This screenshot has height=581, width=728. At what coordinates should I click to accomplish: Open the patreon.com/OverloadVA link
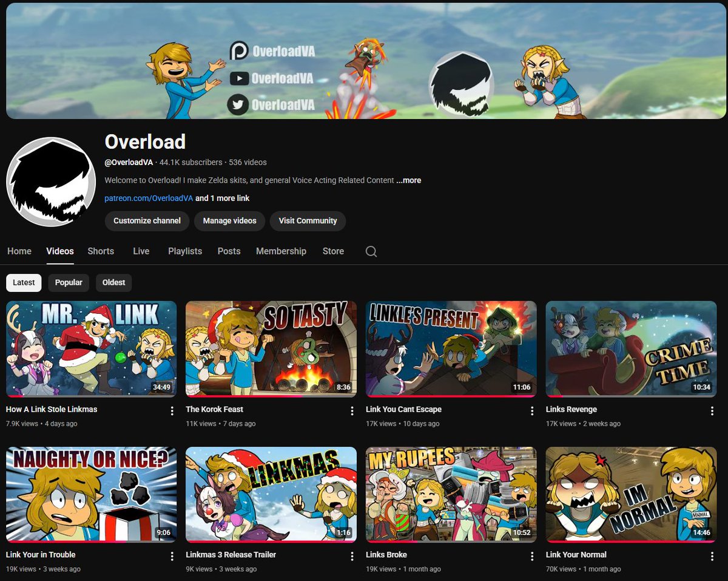click(x=149, y=199)
